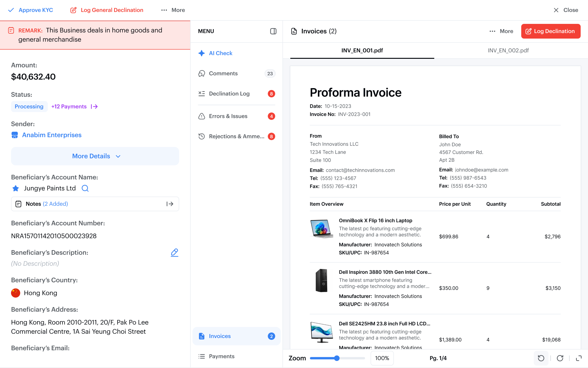Click the +12 Payments link
The image size is (588, 368).
coord(69,107)
